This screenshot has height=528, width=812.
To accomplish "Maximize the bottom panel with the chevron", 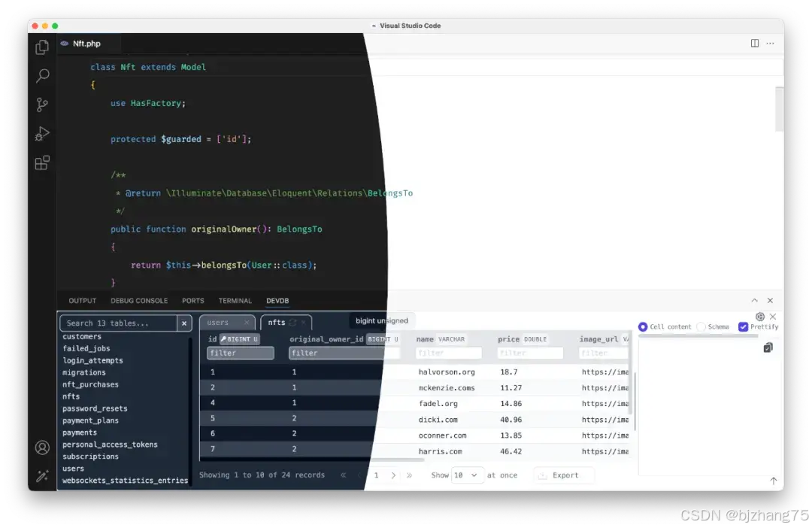I will 755,301.
